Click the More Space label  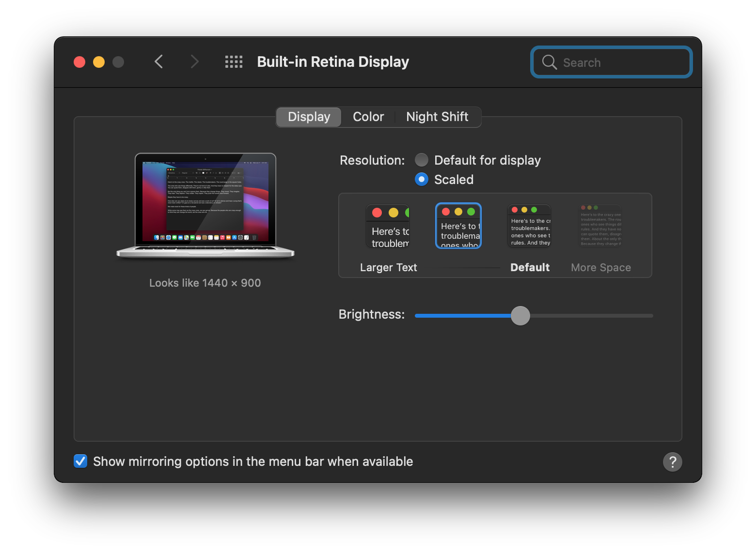pyautogui.click(x=601, y=267)
